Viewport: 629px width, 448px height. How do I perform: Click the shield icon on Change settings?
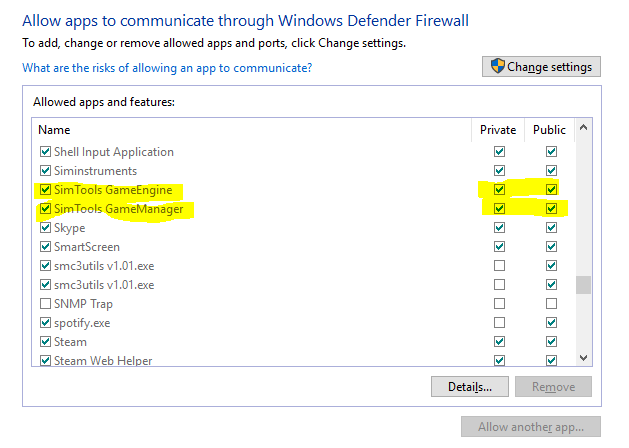click(497, 66)
